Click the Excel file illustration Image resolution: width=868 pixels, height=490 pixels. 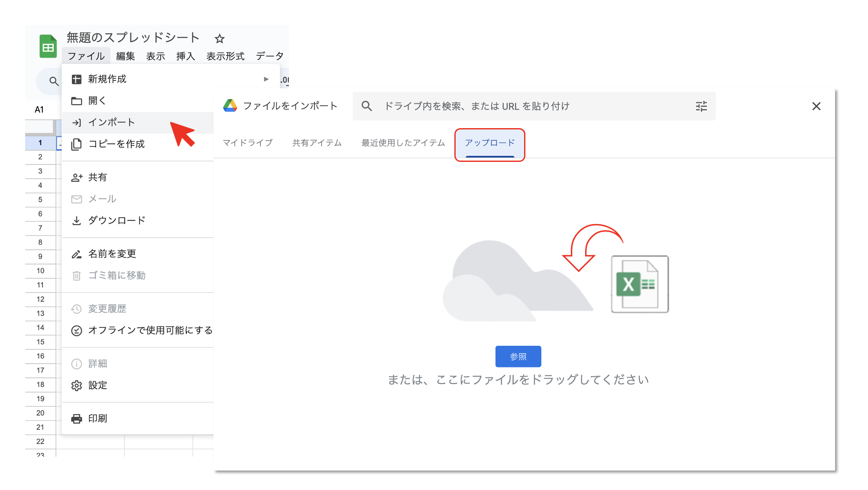(x=640, y=284)
